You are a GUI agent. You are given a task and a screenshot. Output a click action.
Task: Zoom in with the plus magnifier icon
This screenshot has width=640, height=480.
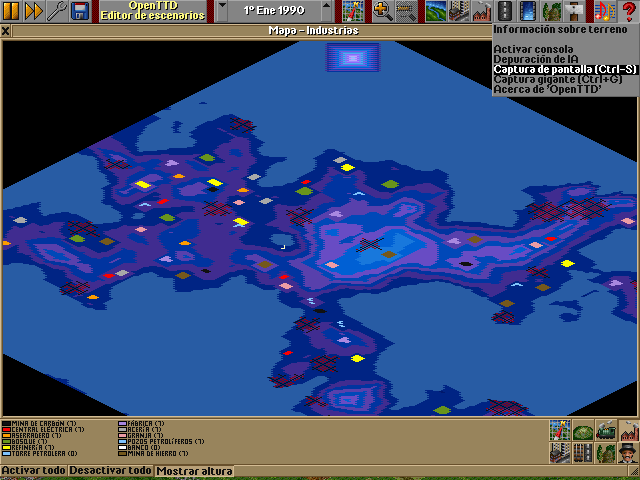[383, 11]
